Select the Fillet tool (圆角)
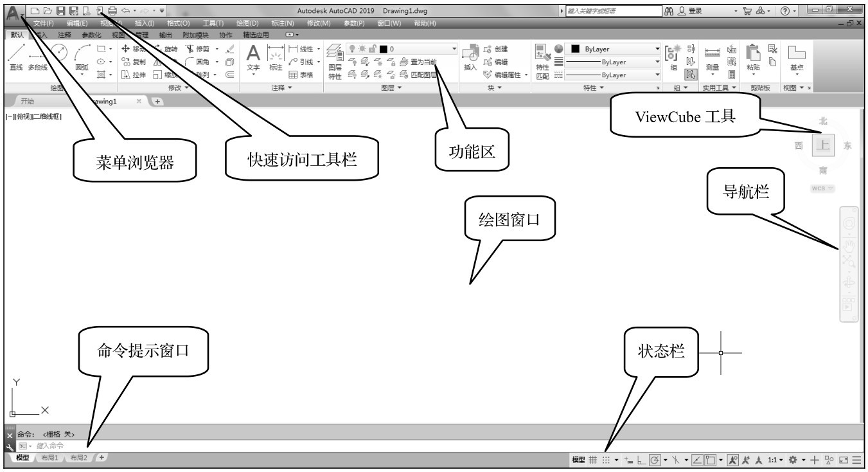Viewport: 868px width, 472px height. pos(197,62)
